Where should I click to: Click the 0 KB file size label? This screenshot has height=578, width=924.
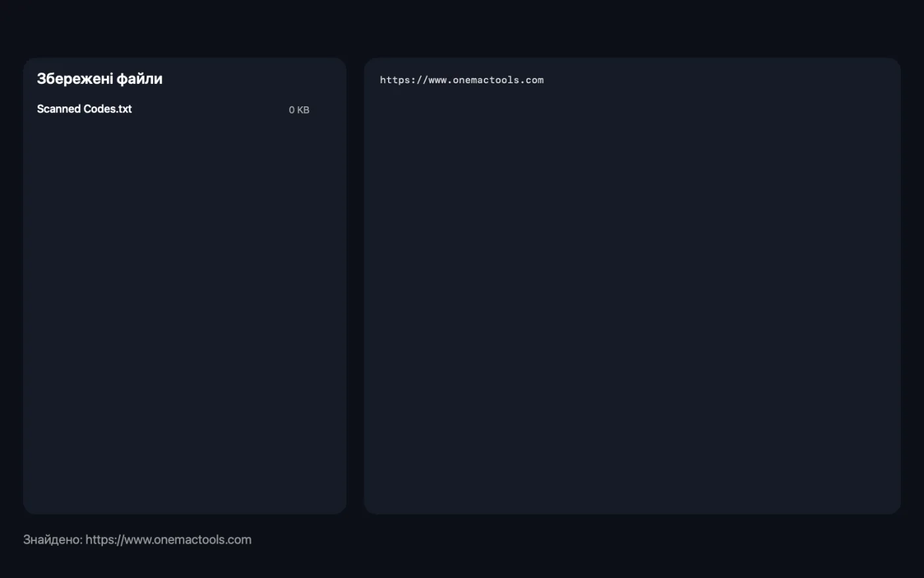299,110
